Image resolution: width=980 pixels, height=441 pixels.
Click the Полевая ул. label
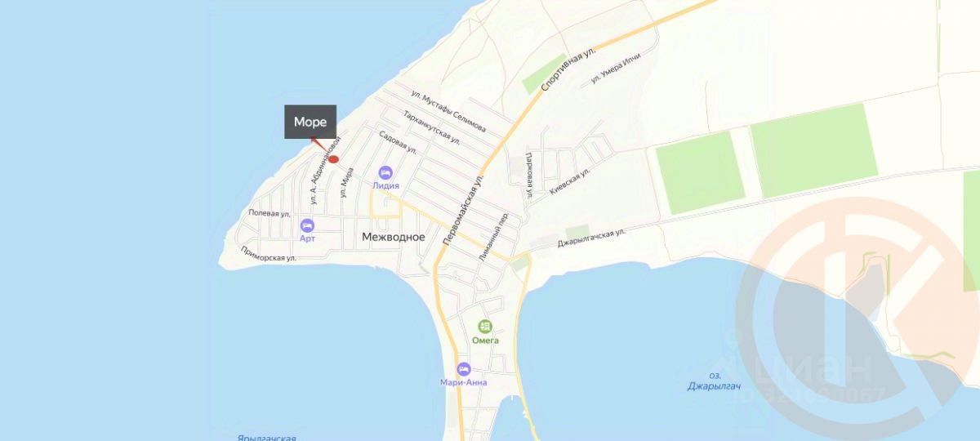(x=269, y=214)
